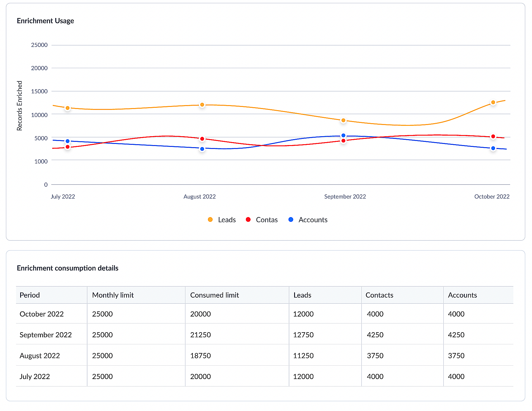
Task: Click the orange Leads point for July 2022
Action: pyautogui.click(x=68, y=108)
